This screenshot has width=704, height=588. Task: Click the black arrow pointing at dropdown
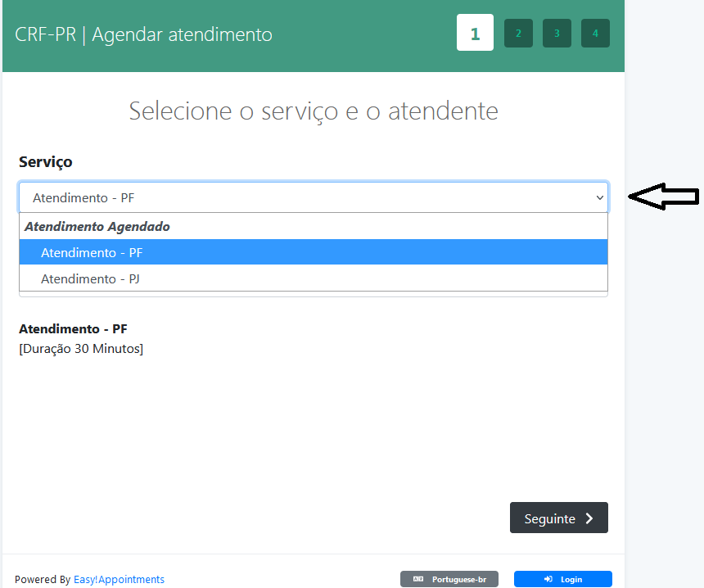[663, 197]
